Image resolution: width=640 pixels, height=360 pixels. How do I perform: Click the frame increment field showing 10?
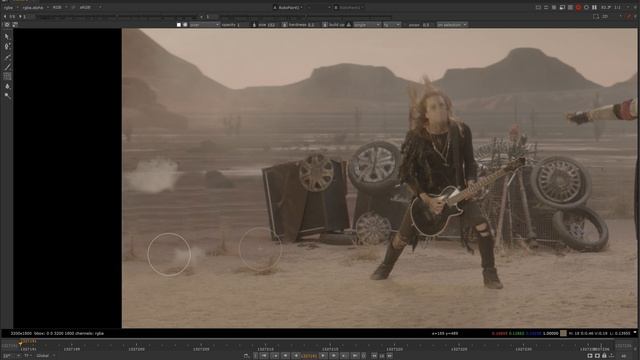[x=382, y=356]
